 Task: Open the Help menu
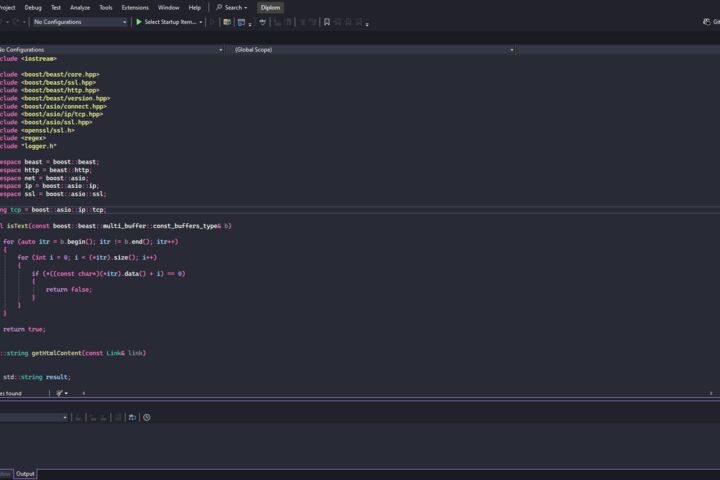click(195, 7)
